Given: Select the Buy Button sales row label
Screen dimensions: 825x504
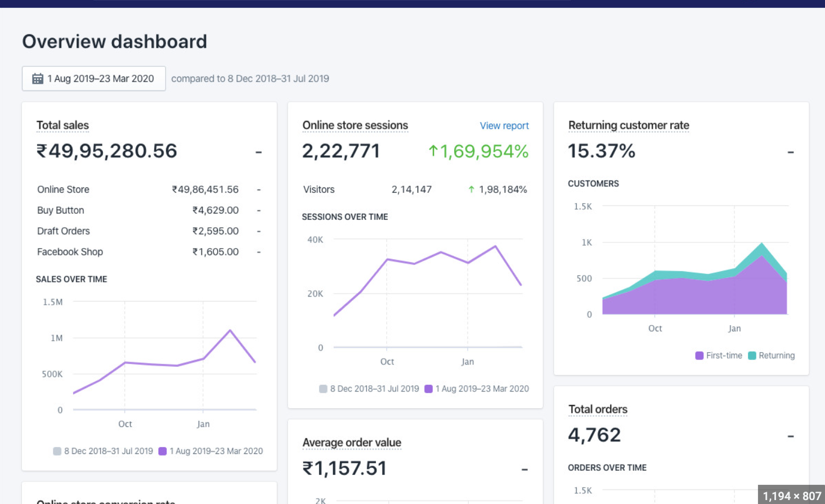Looking at the screenshot, I should click(60, 210).
